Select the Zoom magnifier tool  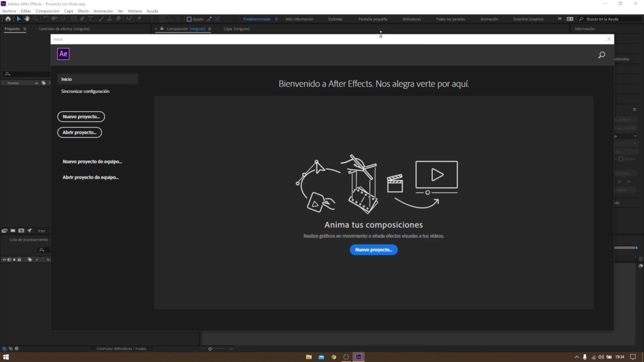tap(36, 19)
